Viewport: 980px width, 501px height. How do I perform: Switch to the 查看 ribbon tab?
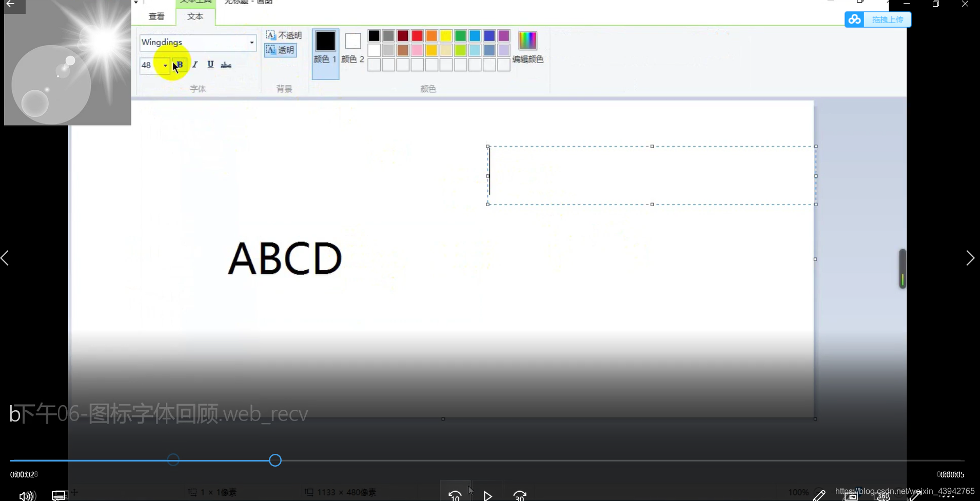click(156, 16)
